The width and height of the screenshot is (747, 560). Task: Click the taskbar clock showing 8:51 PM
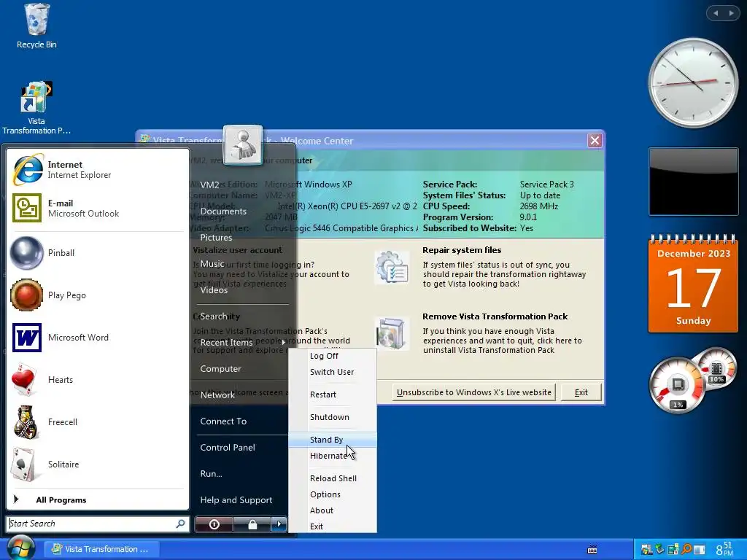[724, 549]
